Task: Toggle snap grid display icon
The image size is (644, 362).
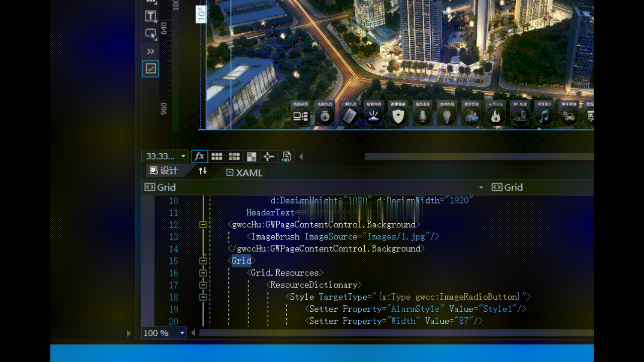Action: (x=217, y=156)
